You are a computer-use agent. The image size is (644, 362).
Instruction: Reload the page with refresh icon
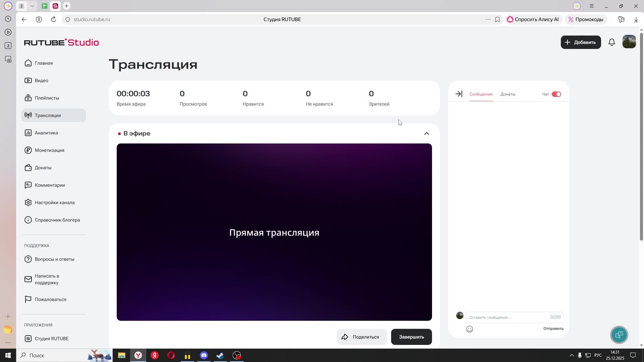[54, 19]
